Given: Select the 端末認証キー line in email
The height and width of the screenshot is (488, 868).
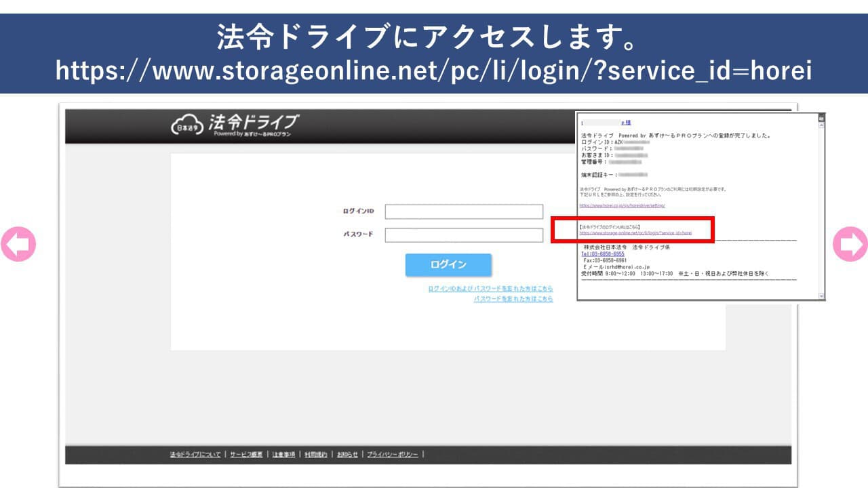Looking at the screenshot, I should pyautogui.click(x=615, y=175).
